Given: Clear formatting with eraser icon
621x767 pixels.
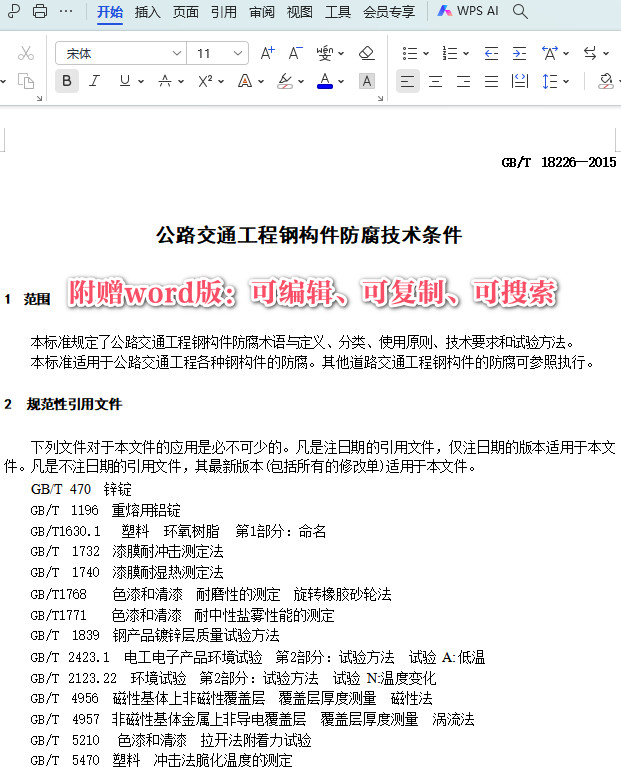Looking at the screenshot, I should [367, 53].
